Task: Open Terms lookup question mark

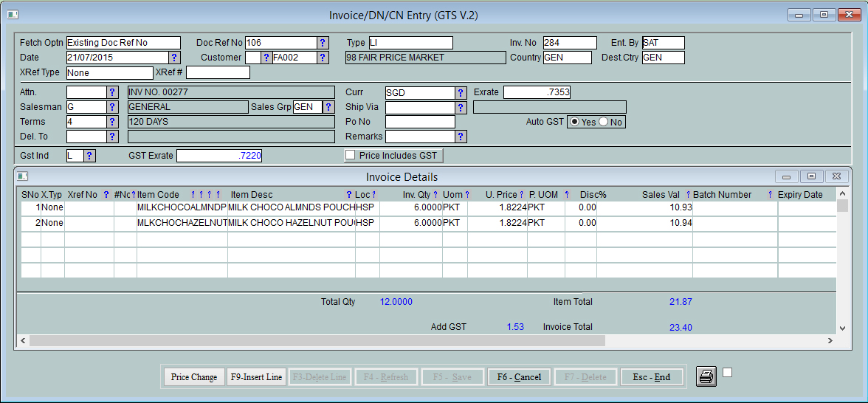Action: coord(112,122)
